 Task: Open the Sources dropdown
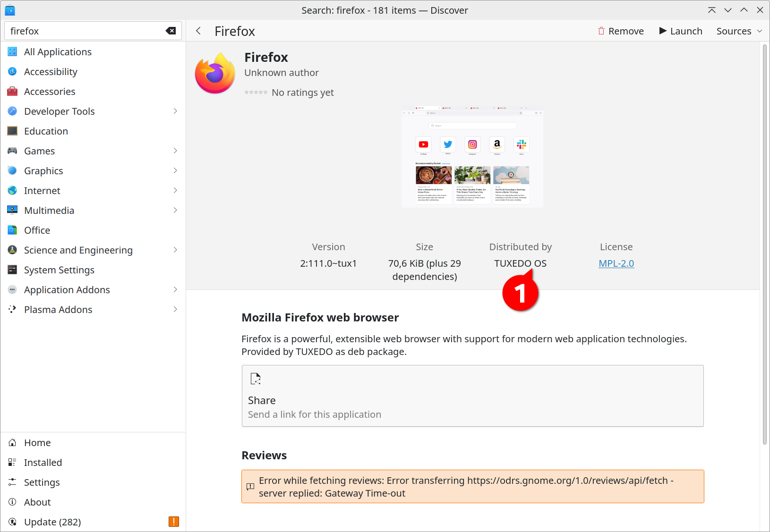click(739, 31)
